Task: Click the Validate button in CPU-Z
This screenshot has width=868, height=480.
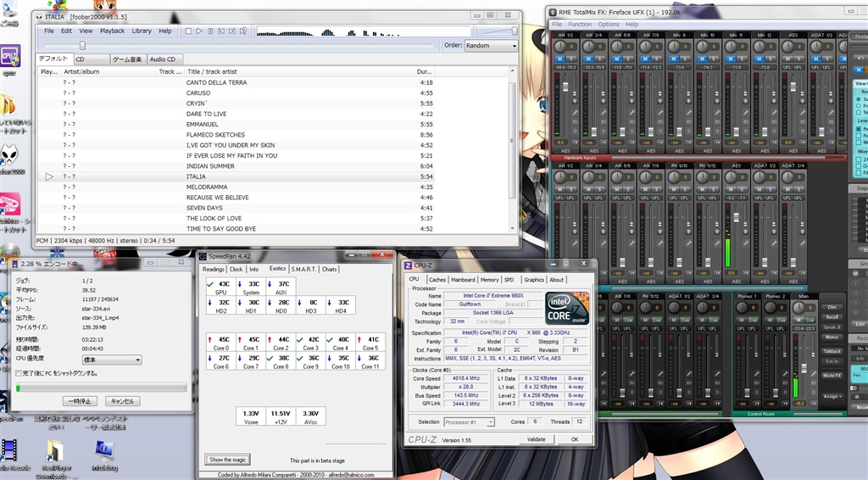Action: [537, 439]
